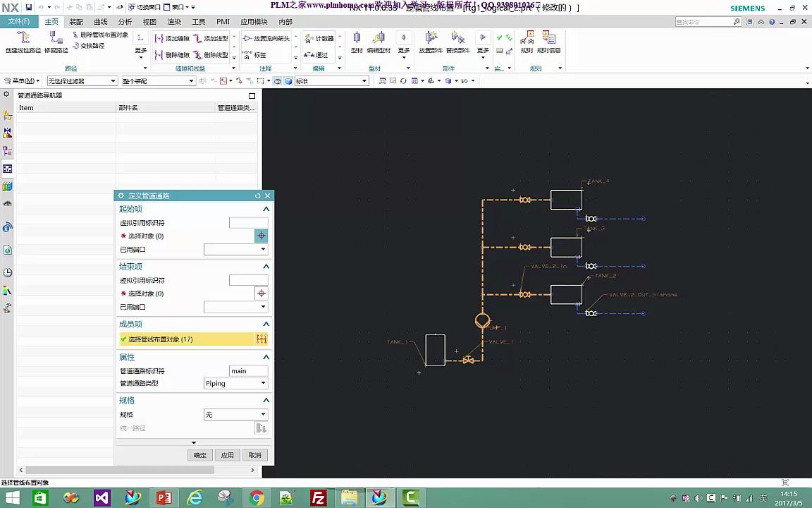Viewport: 812px width, 508px height.
Task: Open Google Chrome from the taskbar
Action: [x=257, y=498]
